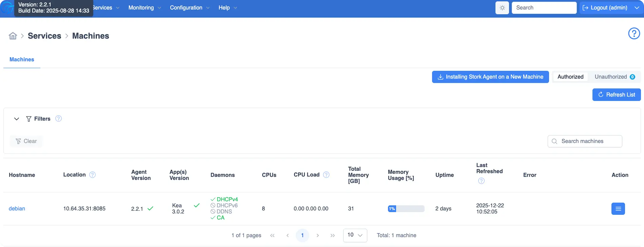Click the Last Refreshed help icon

(481, 181)
